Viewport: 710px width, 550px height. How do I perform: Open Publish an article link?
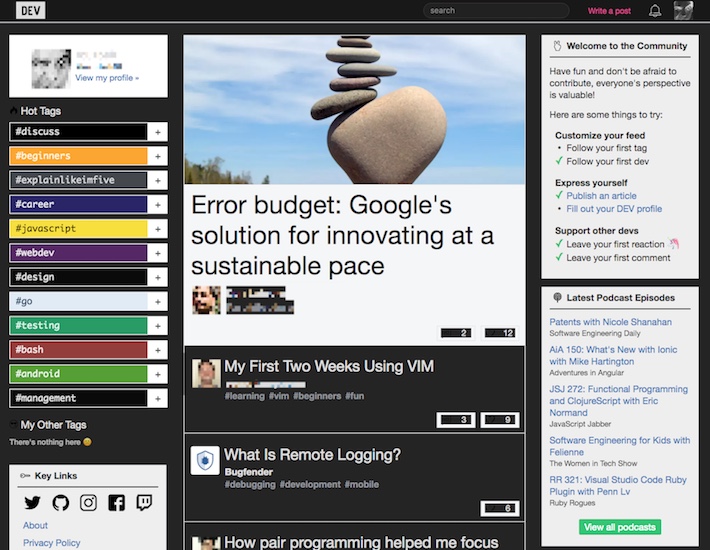pyautogui.click(x=601, y=196)
